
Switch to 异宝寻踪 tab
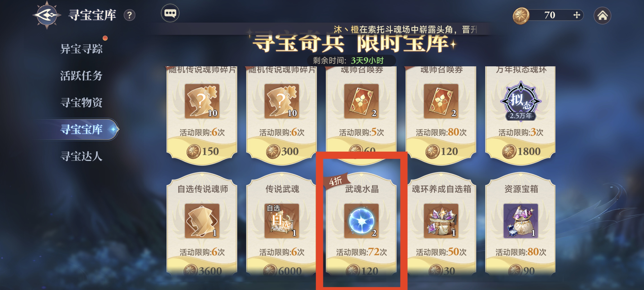[x=81, y=49]
